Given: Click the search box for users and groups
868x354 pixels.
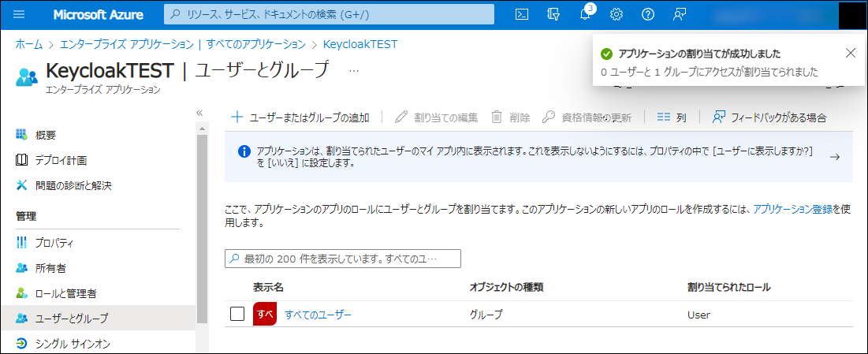Looking at the screenshot, I should pos(343,259).
